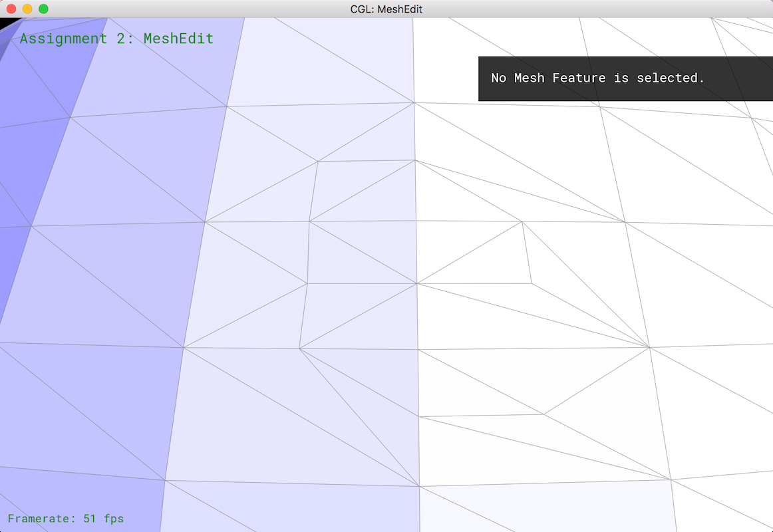773x532 pixels.
Task: Click the 'CGL: MeshEdit' window title
Action: [386, 9]
